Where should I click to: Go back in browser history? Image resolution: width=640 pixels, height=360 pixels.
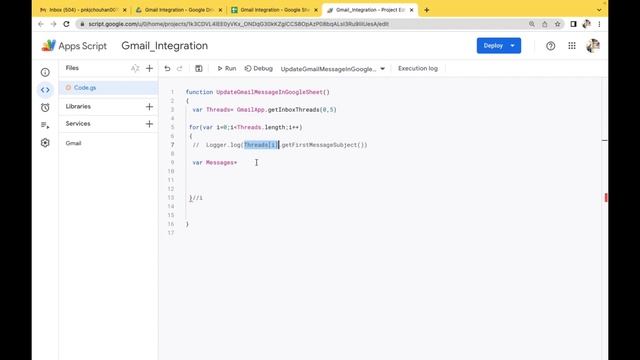click(x=40, y=24)
